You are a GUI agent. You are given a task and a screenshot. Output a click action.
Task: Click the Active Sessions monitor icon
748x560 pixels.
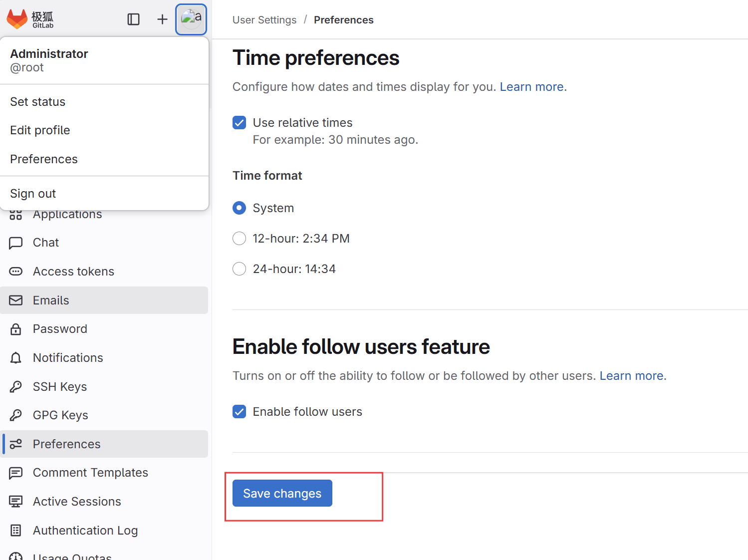click(x=16, y=502)
